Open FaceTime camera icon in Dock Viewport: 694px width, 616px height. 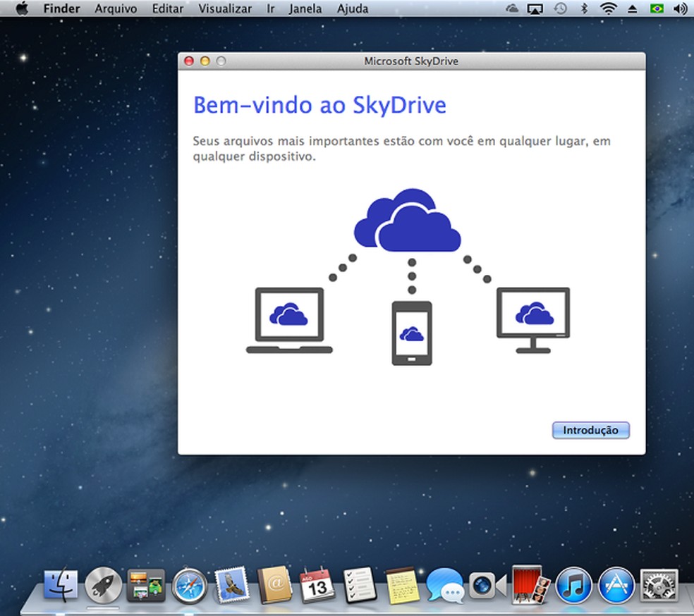(487, 586)
